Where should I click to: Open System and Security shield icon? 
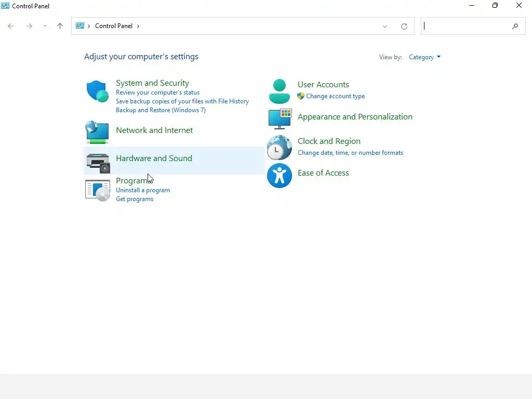pos(97,91)
